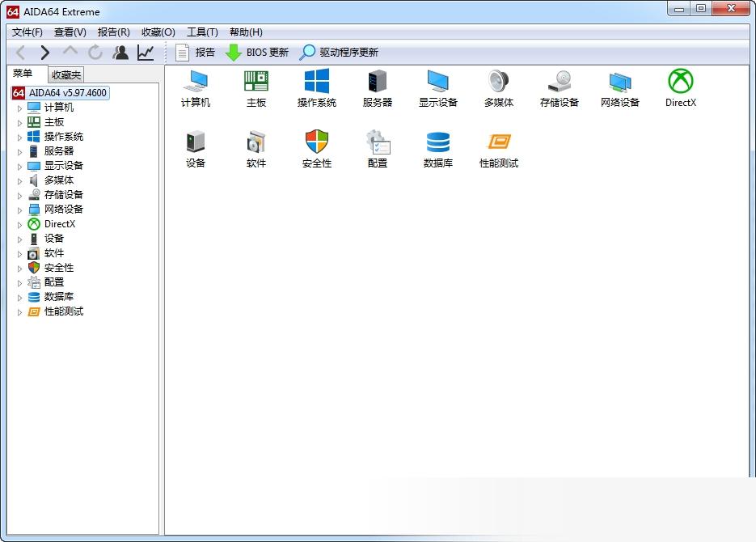The width and height of the screenshot is (756, 542).
Task: Select 性能测试 in the left tree
Action: (64, 311)
